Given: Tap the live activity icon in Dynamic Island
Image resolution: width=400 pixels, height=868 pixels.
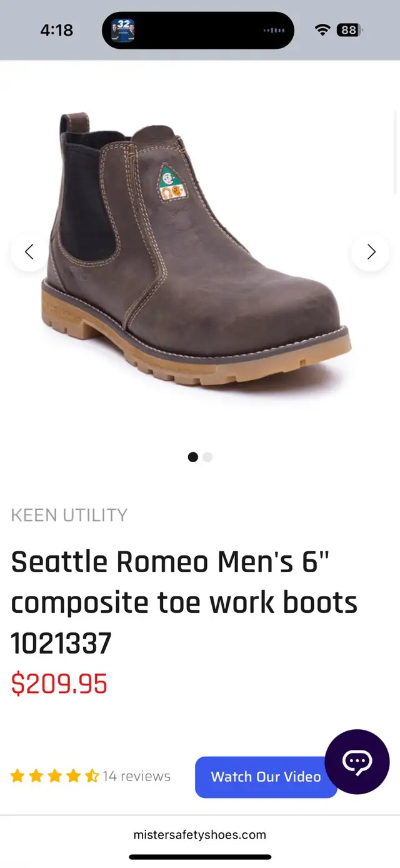Looking at the screenshot, I should click(122, 29).
